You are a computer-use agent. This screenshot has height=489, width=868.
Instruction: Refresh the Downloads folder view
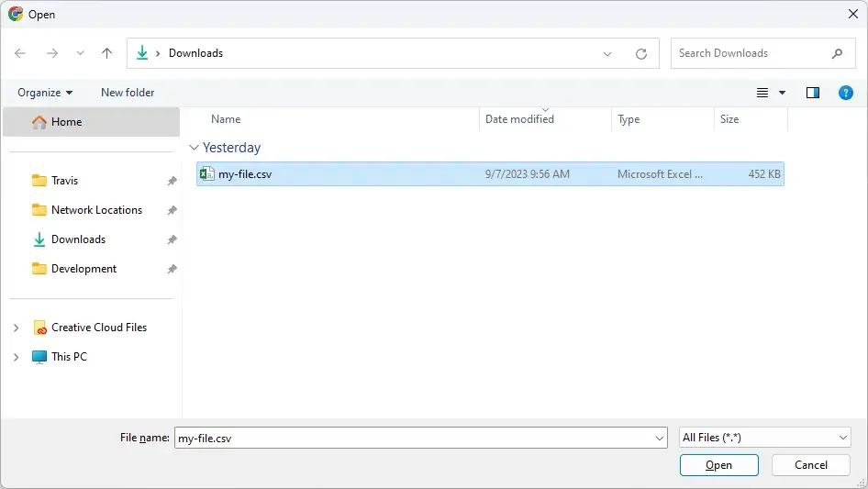pyautogui.click(x=641, y=54)
